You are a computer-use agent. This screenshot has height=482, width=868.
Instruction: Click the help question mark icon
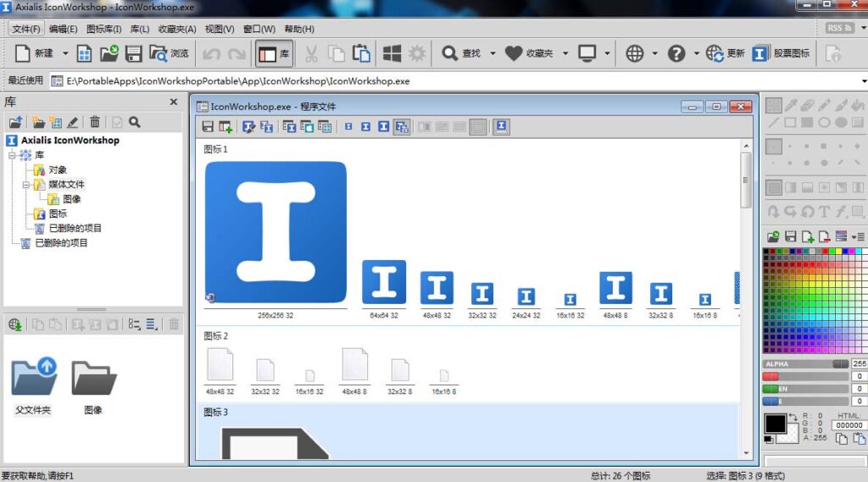point(676,53)
